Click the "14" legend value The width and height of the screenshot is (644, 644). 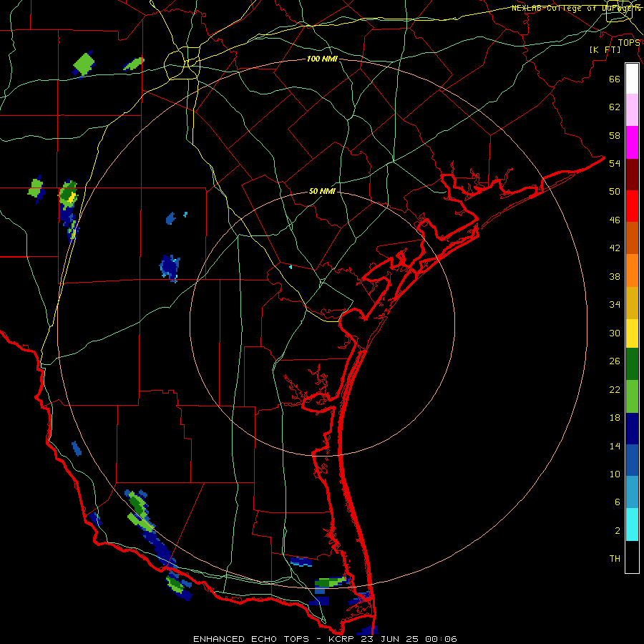(x=615, y=446)
